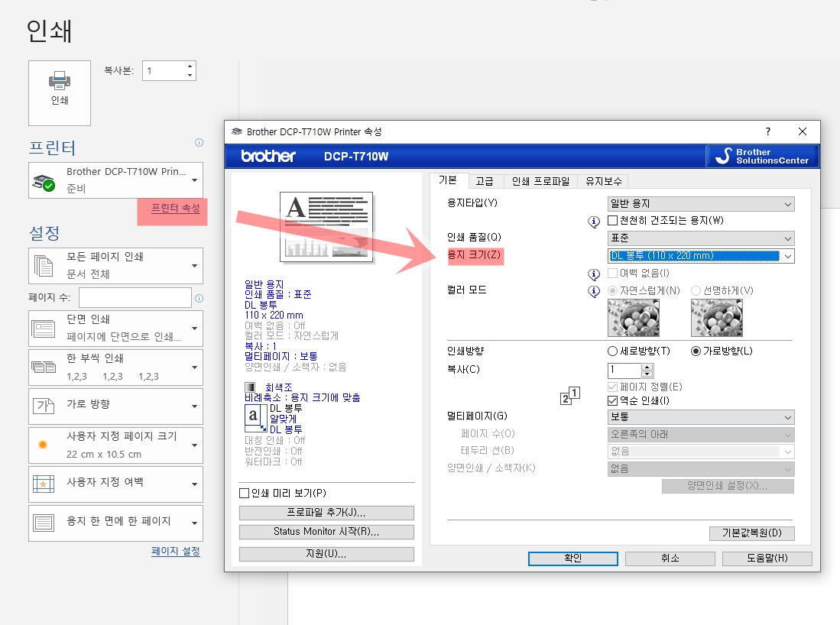Screen dimensions: 840x625
Task: Open the 프린터 속성 link
Action: coord(175,209)
